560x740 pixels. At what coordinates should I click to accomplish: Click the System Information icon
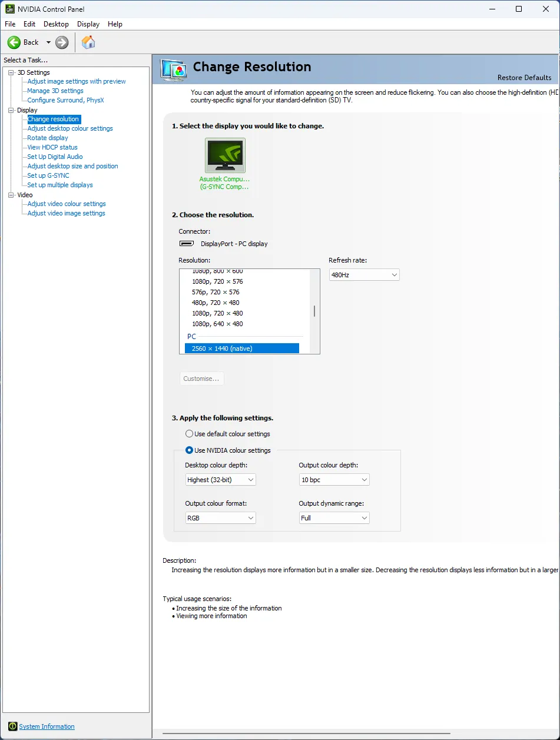(12, 726)
